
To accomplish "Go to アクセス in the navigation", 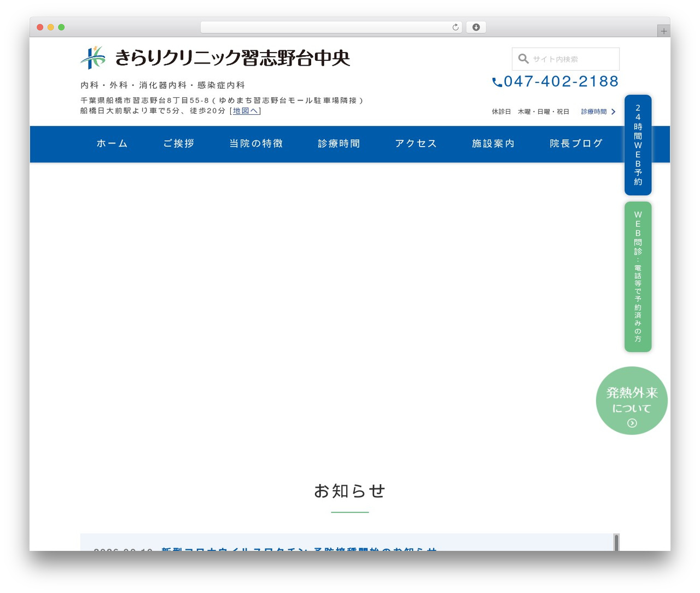I will pos(416,143).
